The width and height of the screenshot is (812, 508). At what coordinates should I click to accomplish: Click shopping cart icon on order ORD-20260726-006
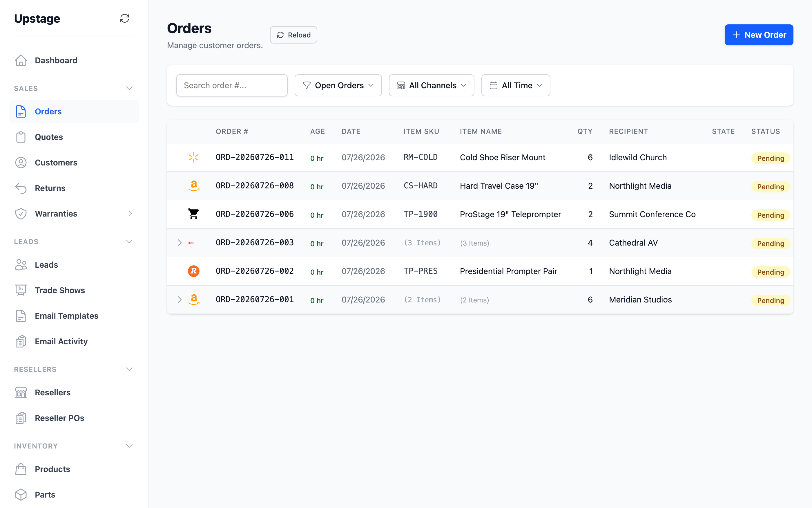(194, 214)
